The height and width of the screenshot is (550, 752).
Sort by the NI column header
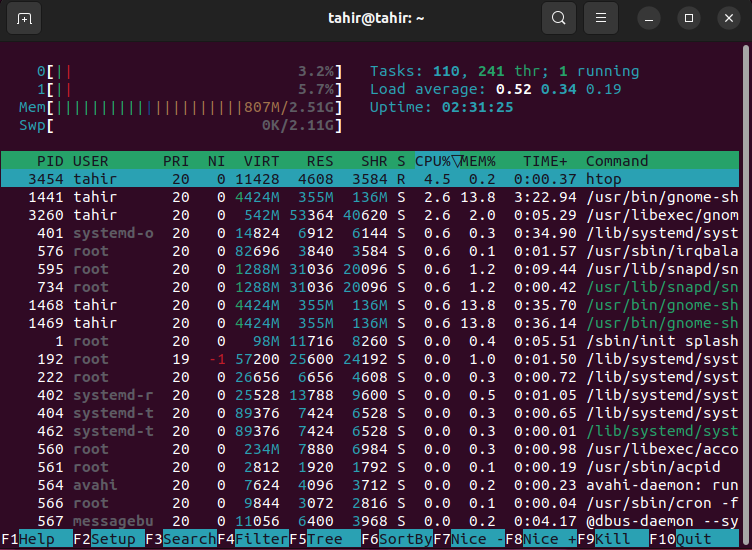coord(216,161)
